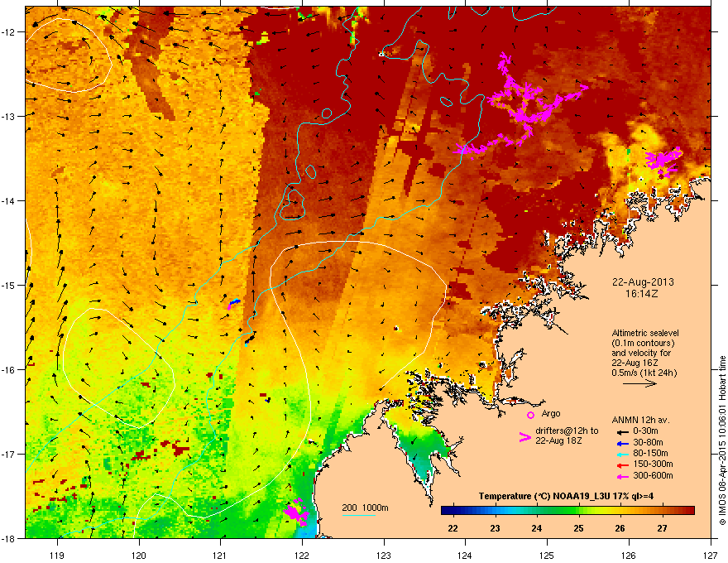728x563 pixels.
Task: Click the latitude axis label -17
Action: pyautogui.click(x=9, y=454)
